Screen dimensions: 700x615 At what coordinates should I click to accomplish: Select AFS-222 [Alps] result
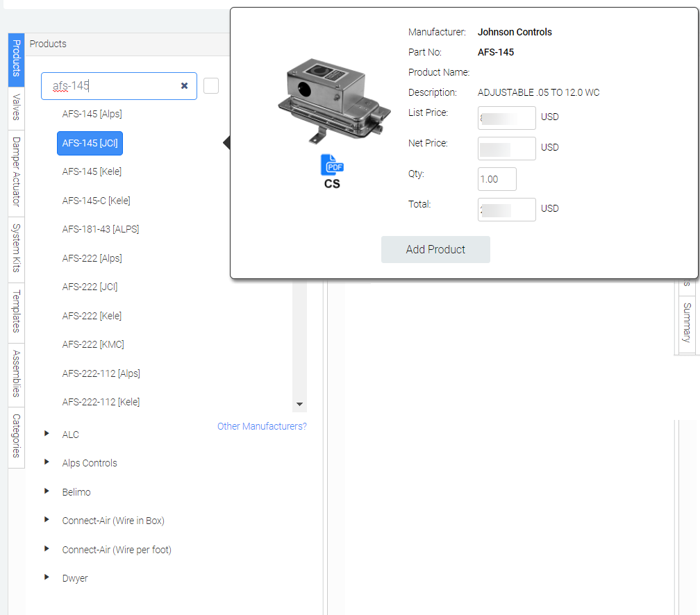tap(92, 258)
